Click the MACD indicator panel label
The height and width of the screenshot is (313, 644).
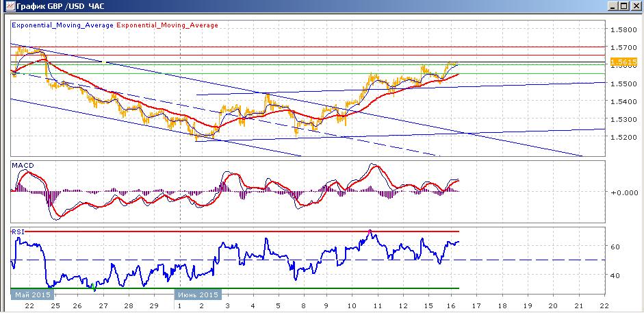click(23, 166)
